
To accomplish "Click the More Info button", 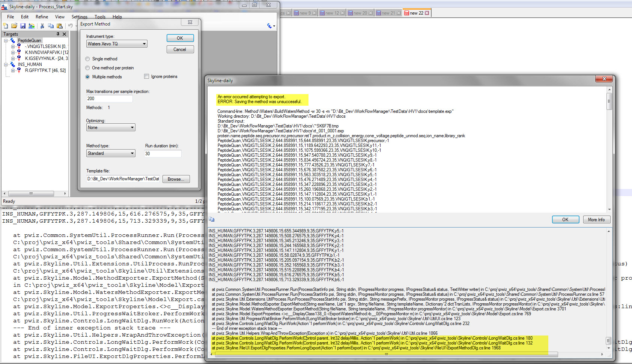I will click(x=596, y=220).
